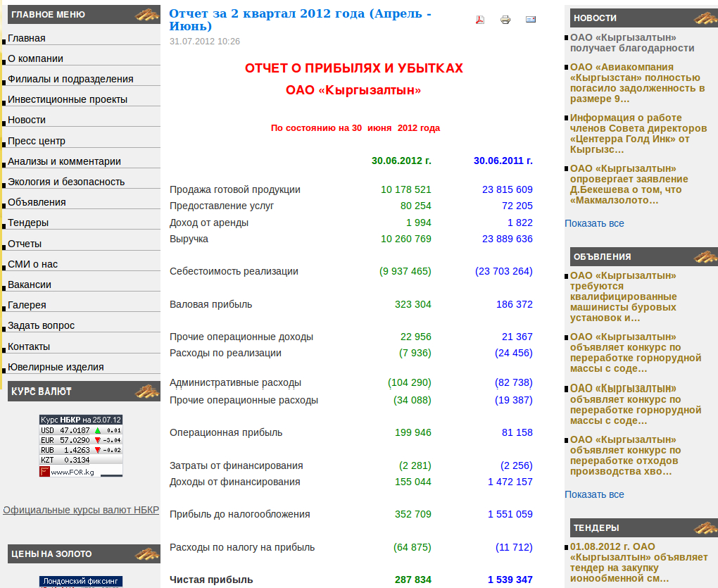Viewport: 718px width, 588px height.
Task: Click the envelope icon to email the article
Action: 531,20
